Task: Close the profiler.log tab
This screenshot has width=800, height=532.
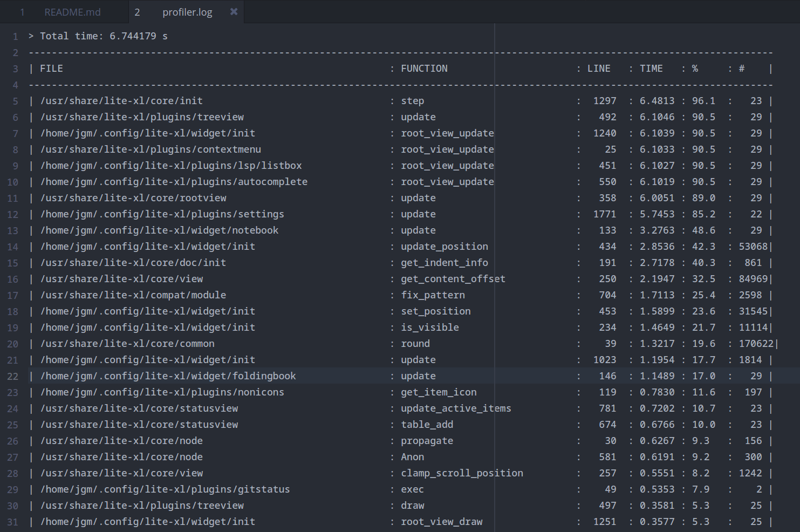Action: 234,11
